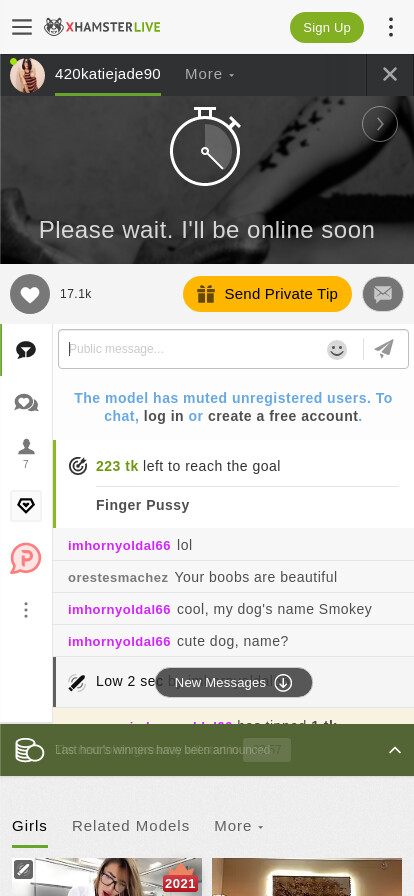Expand the More dropdown beside Related Models
414x896 pixels.
pyautogui.click(x=238, y=826)
